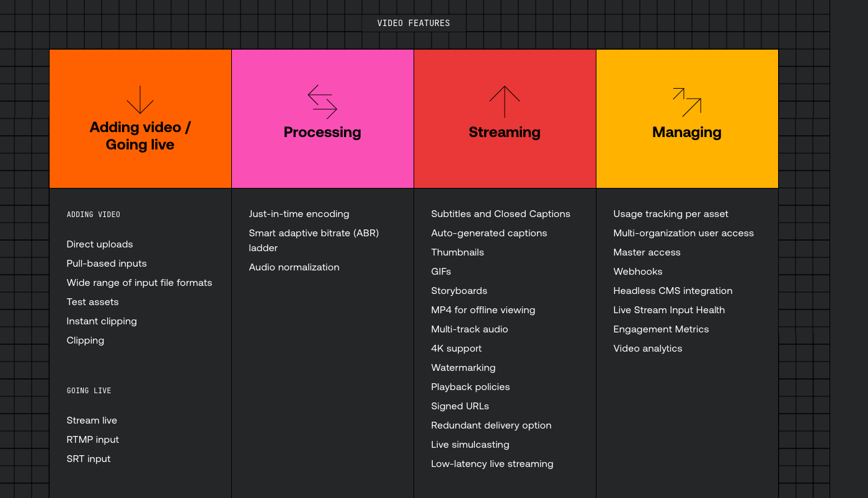Image resolution: width=868 pixels, height=498 pixels.
Task: Open Video analytics link
Action: tap(648, 349)
